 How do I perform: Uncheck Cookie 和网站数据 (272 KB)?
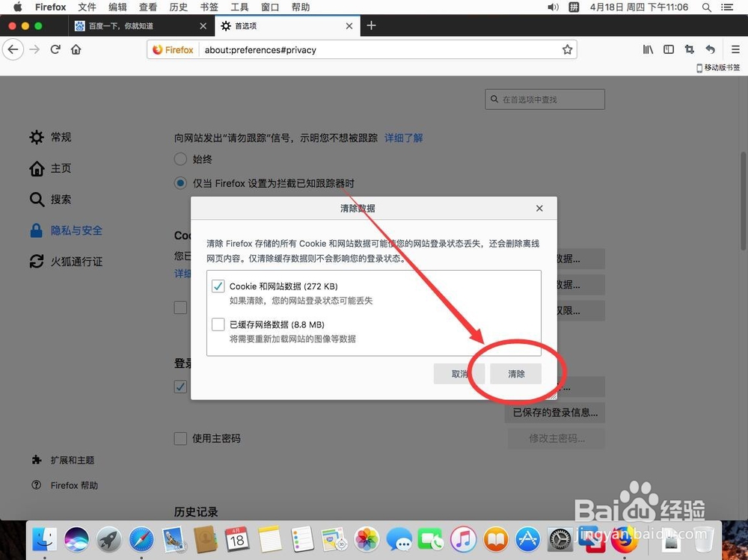pos(218,286)
